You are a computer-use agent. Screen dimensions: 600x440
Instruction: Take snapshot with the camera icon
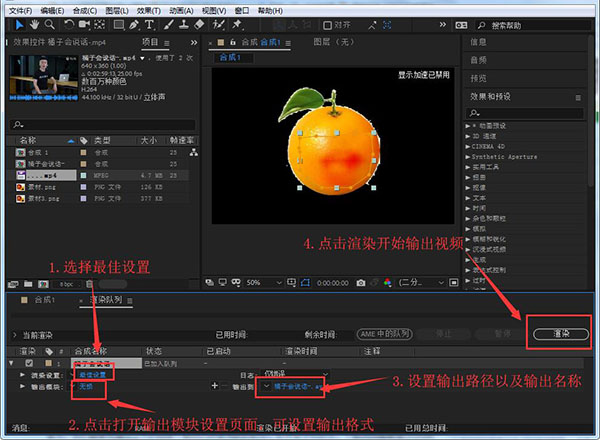click(x=360, y=283)
